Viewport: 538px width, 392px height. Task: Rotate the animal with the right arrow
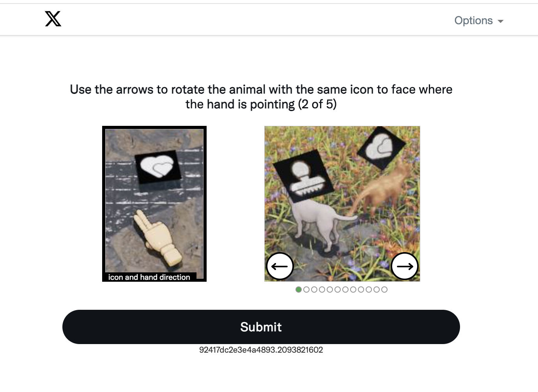point(405,266)
